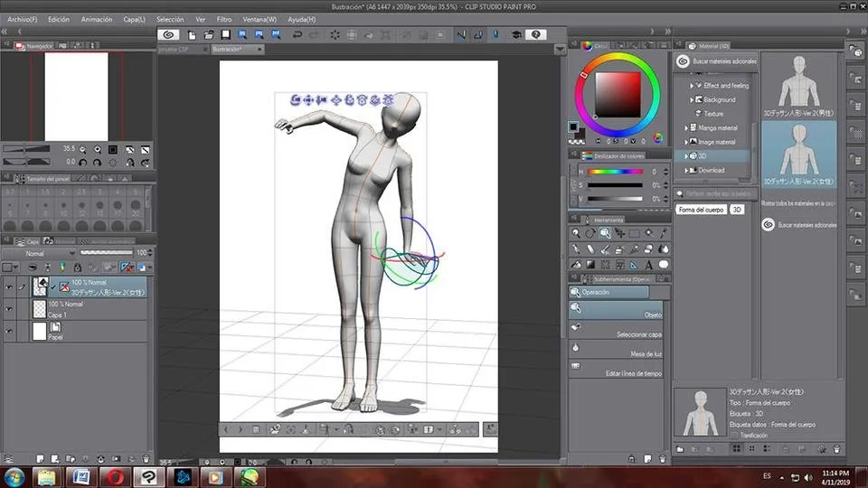Open the Filtro menu
Viewport: 868px width, 488px height.
tap(223, 19)
